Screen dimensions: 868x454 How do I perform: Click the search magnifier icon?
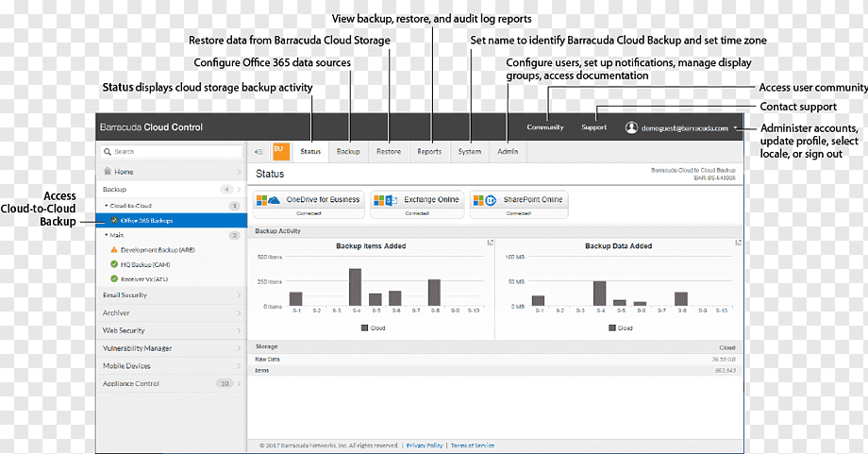[108, 152]
